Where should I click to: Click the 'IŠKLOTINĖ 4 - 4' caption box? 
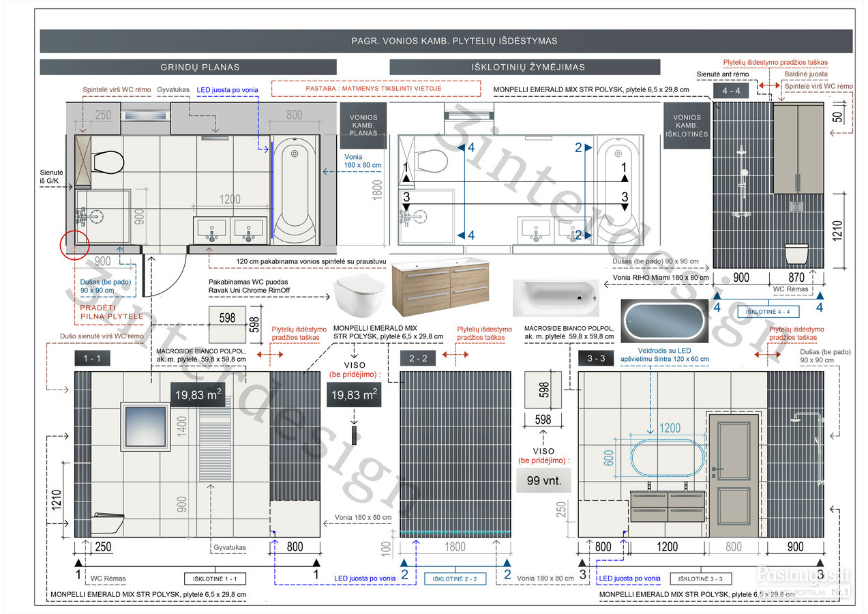point(768,312)
